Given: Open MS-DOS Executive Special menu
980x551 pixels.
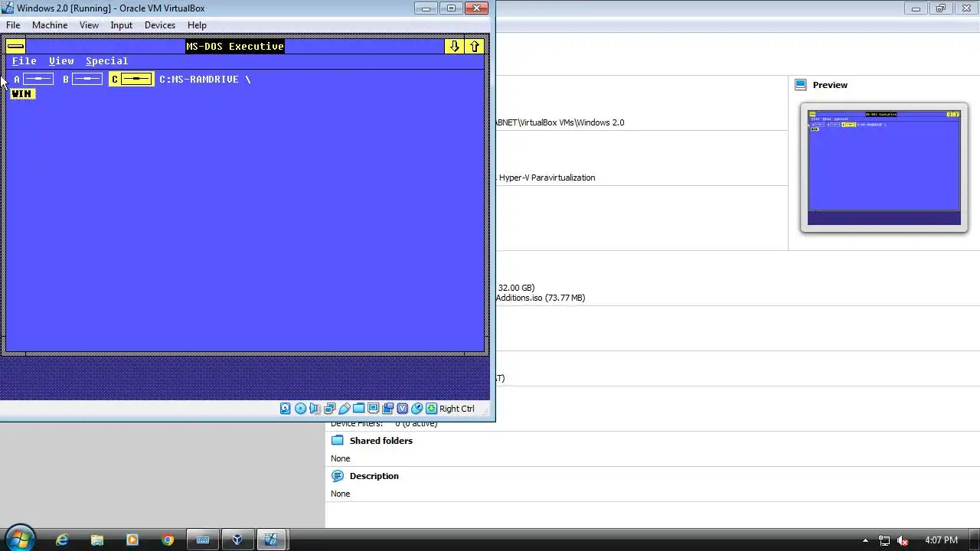Looking at the screenshot, I should click(x=106, y=61).
